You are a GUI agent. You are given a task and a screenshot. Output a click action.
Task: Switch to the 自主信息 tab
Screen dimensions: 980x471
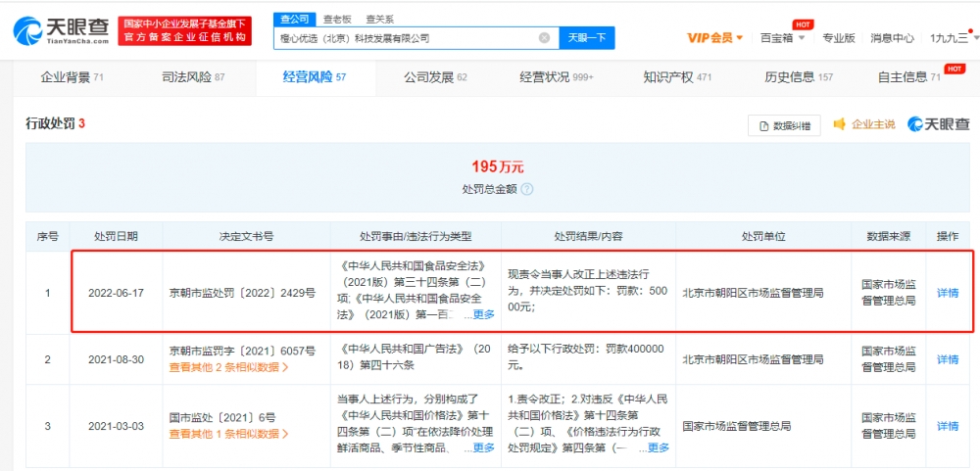909,77
